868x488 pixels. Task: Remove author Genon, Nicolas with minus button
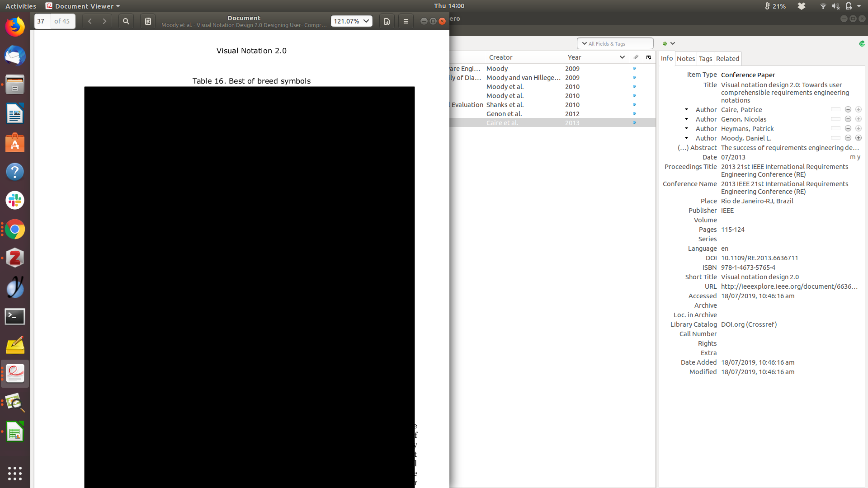[x=848, y=119]
